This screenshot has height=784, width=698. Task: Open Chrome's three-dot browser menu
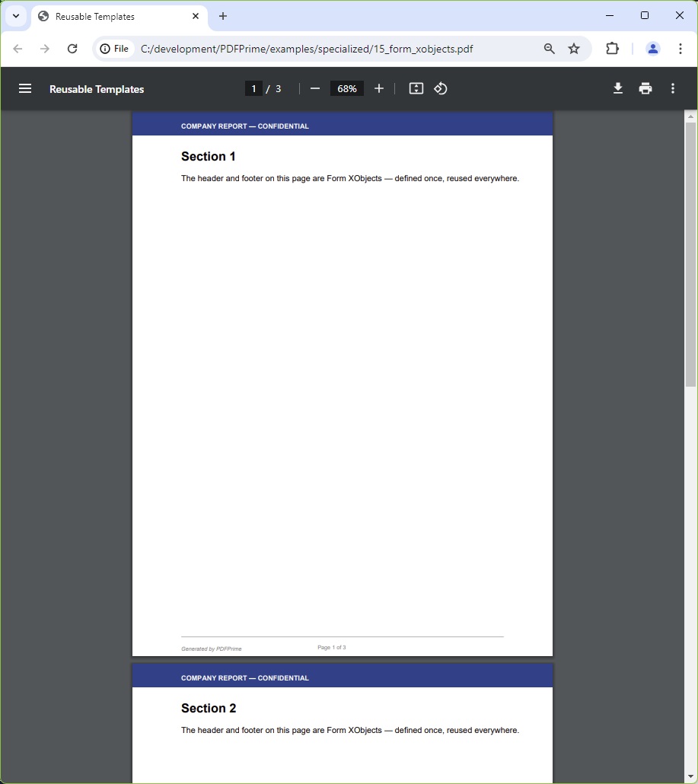click(680, 48)
